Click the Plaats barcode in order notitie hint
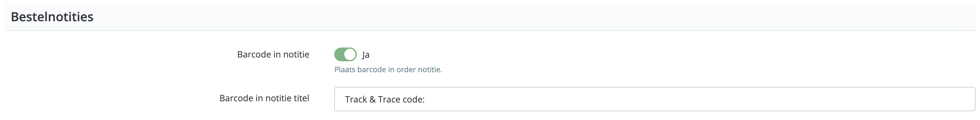 pos(388,69)
